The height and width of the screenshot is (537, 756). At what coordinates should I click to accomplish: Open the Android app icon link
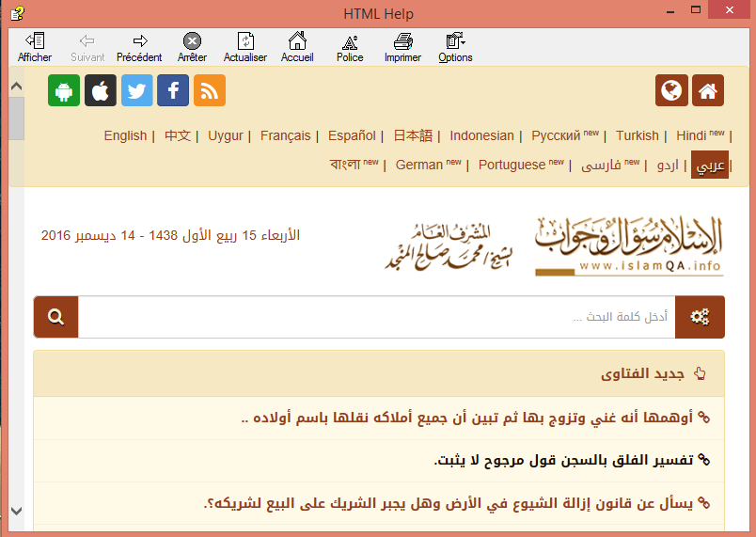64,90
